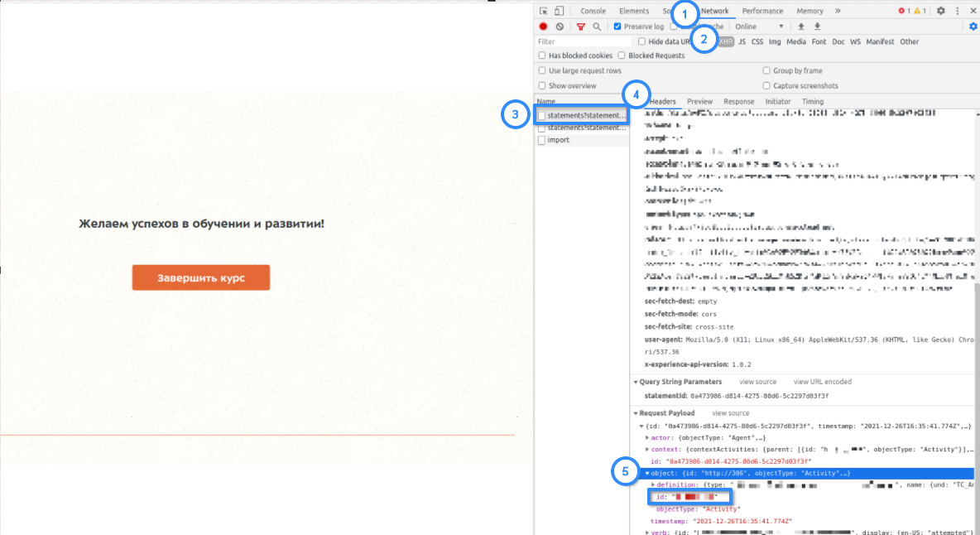Click the yellow warning count indicator

[920, 11]
